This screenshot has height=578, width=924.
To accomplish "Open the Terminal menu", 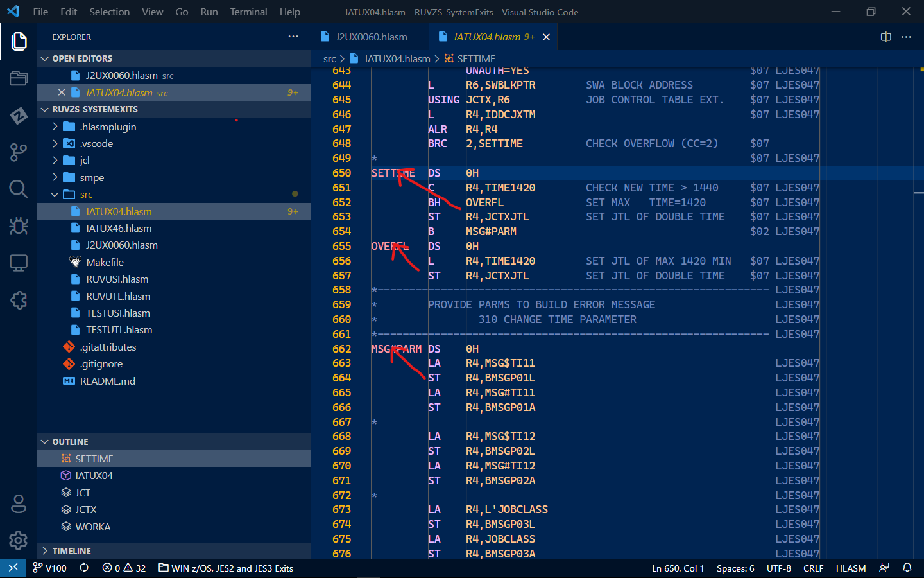I will coord(248,12).
